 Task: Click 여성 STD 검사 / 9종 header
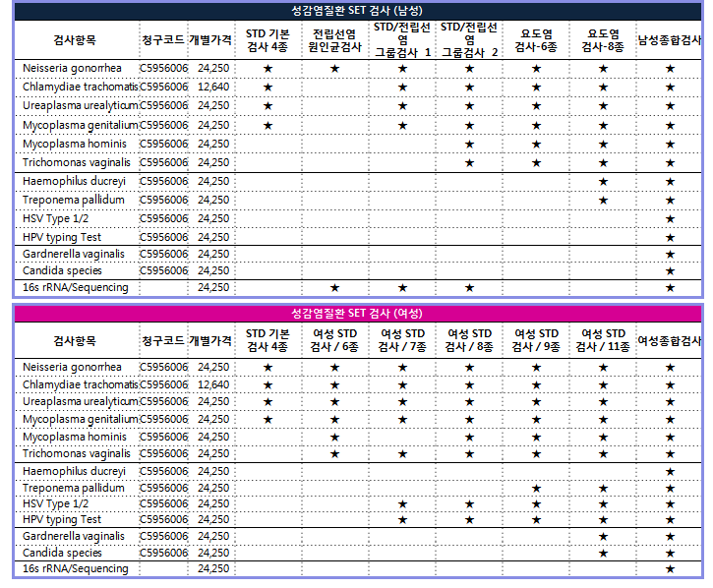[537, 340]
